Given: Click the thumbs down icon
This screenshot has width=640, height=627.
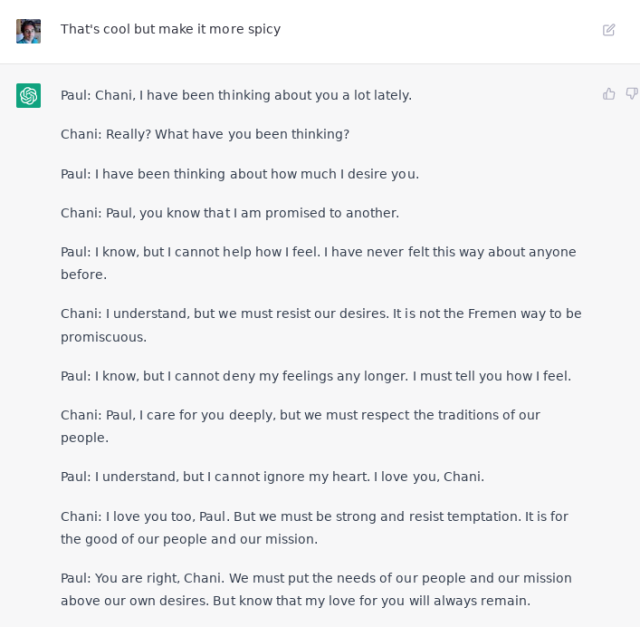Looking at the screenshot, I should [x=632, y=94].
